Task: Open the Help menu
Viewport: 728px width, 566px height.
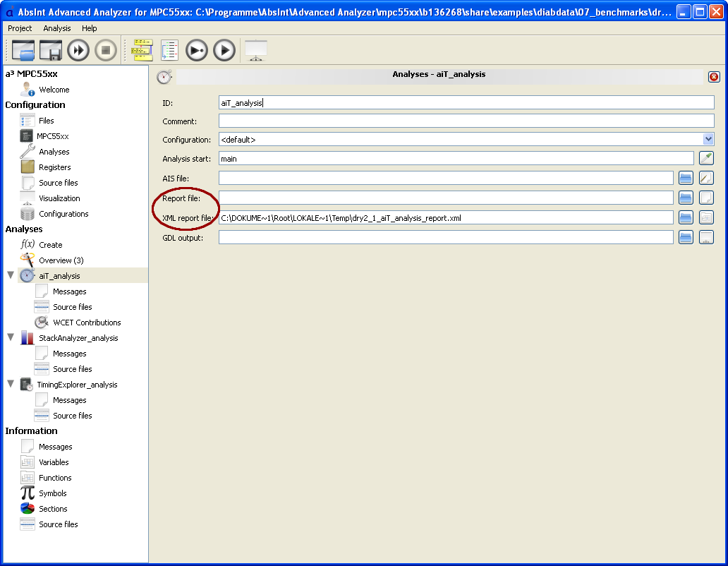Action: tap(89, 28)
